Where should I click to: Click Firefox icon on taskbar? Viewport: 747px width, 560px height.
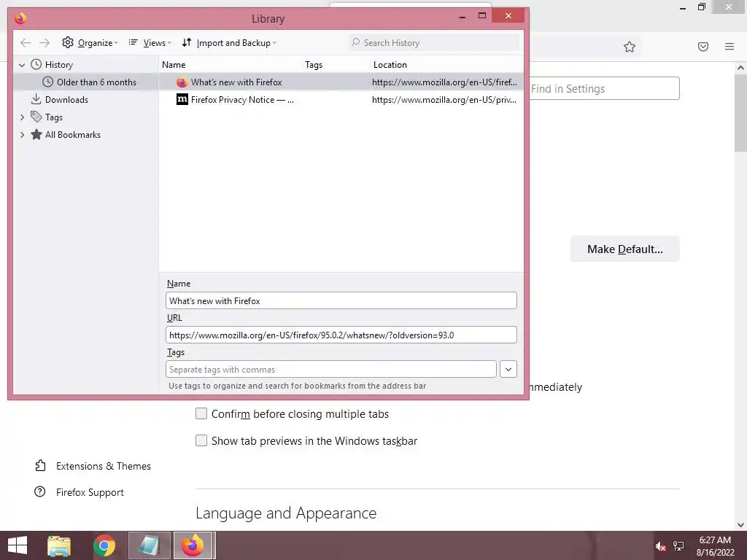click(193, 545)
